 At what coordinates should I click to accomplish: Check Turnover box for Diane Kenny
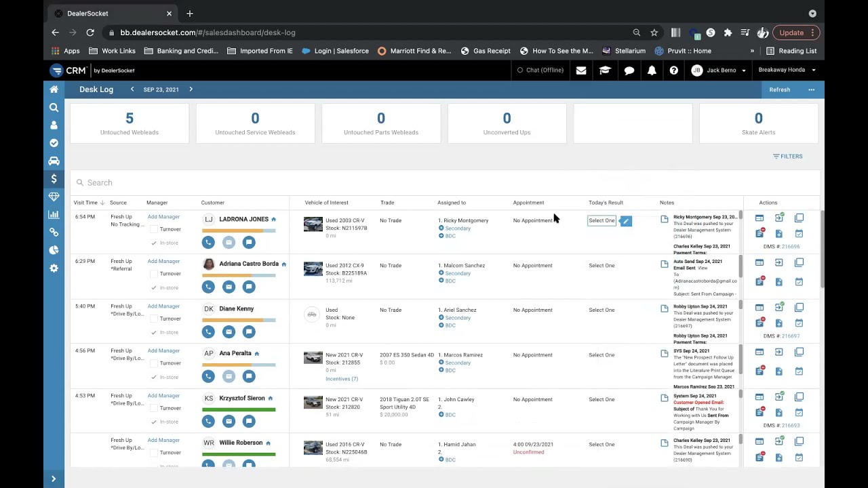coord(154,319)
